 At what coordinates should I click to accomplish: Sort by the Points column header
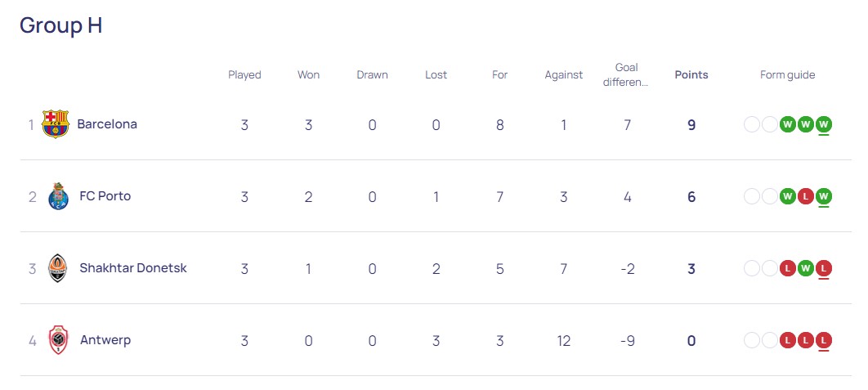691,74
